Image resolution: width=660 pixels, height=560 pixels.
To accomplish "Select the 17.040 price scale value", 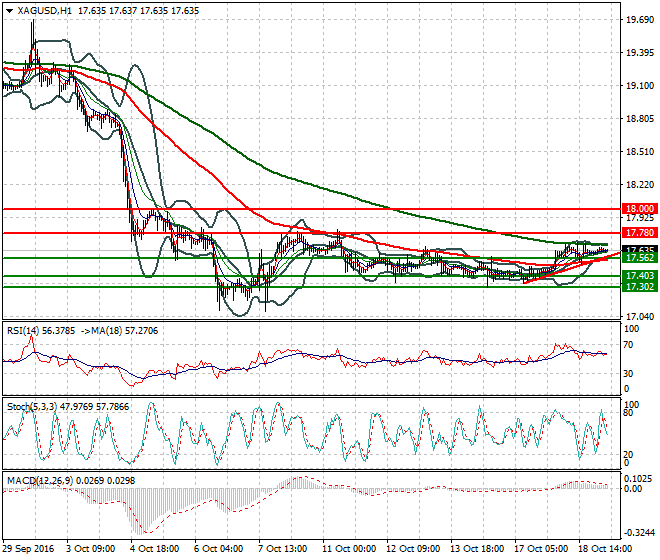I will tap(640, 316).
